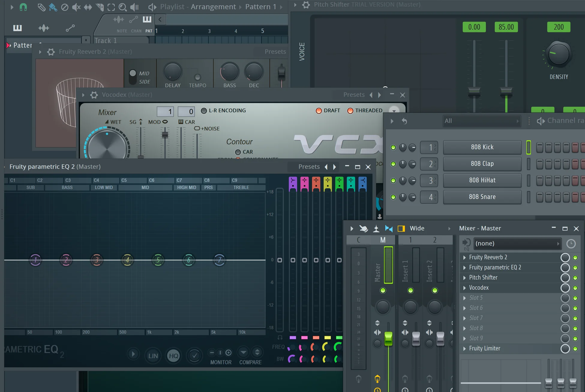Open the Vocodex dropdown arrow near THREADED

tap(394, 110)
